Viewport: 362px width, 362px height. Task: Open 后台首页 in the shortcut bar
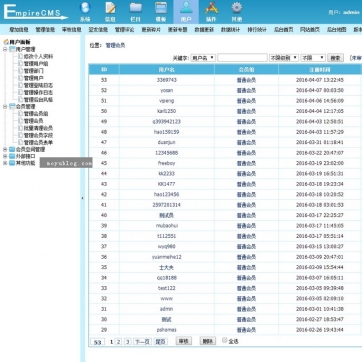click(x=283, y=30)
